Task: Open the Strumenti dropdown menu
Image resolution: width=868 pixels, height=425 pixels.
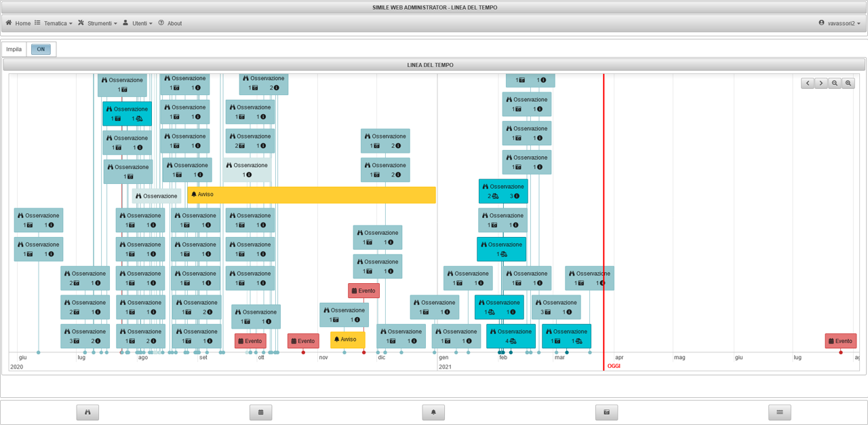Action: pos(97,23)
